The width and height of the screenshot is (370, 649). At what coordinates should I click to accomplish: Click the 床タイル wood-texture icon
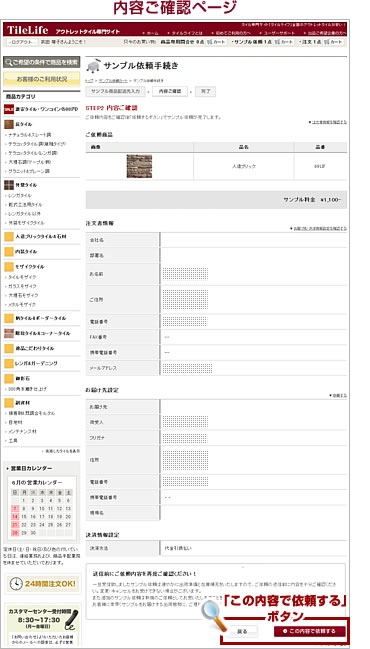9,124
